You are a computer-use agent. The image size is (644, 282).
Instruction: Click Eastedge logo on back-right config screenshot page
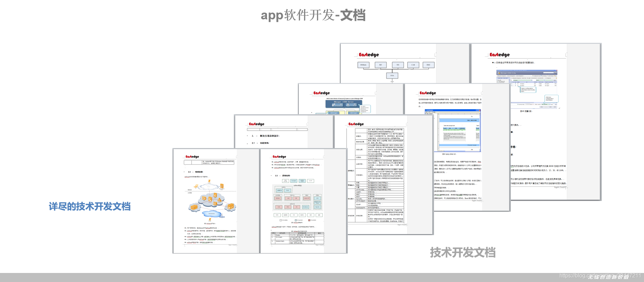click(x=499, y=55)
